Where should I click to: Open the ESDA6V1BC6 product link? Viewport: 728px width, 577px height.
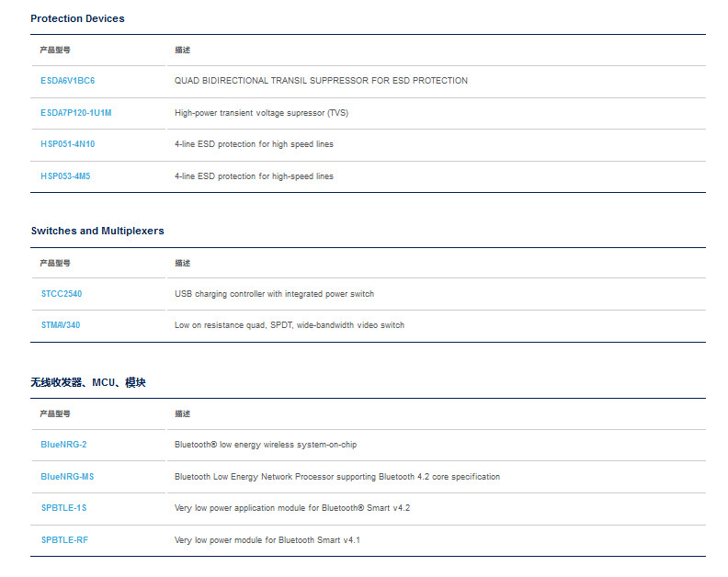pyautogui.click(x=68, y=81)
